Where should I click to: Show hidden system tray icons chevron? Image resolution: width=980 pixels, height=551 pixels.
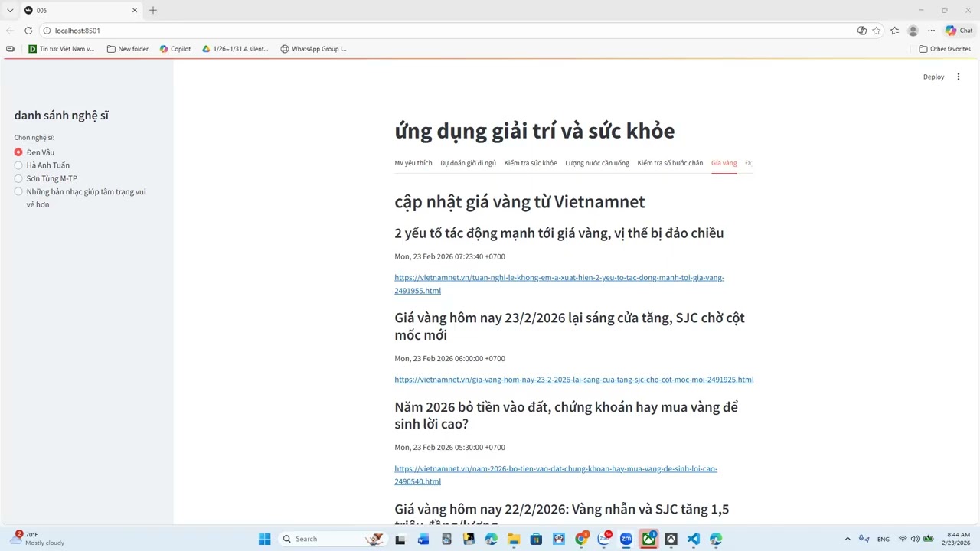coord(847,539)
